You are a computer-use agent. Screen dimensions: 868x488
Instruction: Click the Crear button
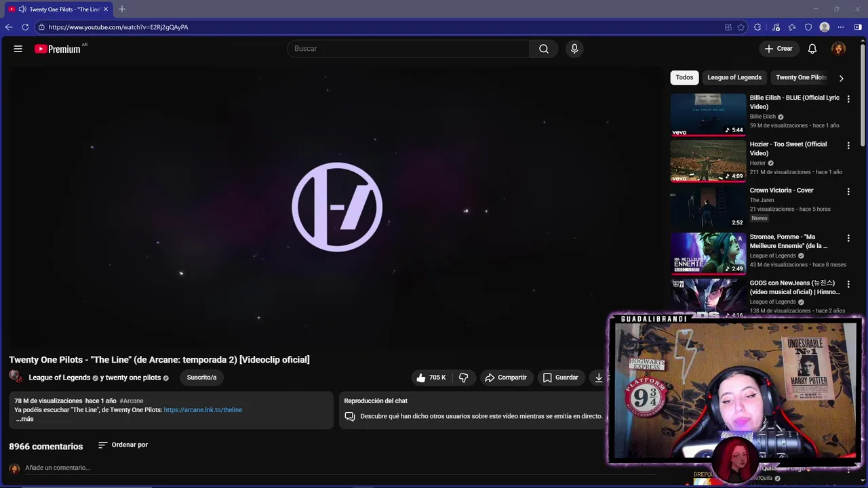tap(778, 49)
